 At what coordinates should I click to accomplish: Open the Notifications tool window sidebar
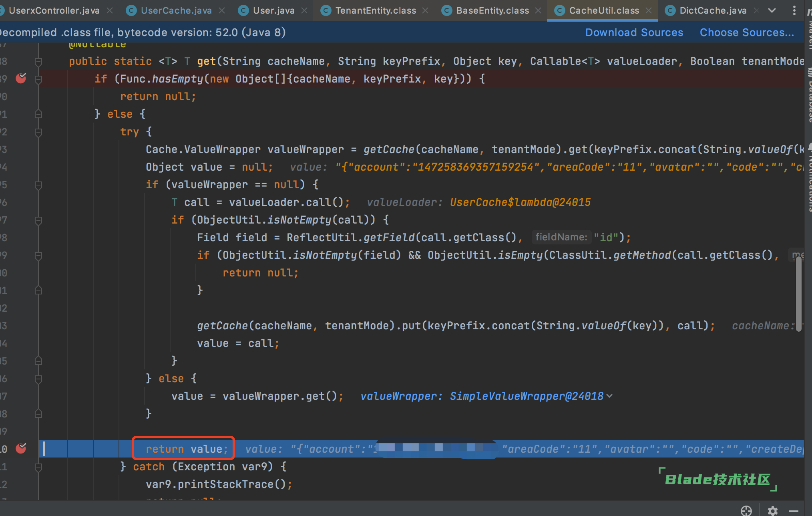[x=809, y=177]
